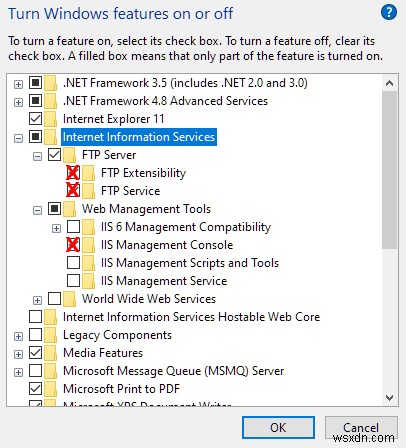Image resolution: width=406 pixels, height=448 pixels.
Task: Select the FTP Extensibility label
Action: point(143,173)
